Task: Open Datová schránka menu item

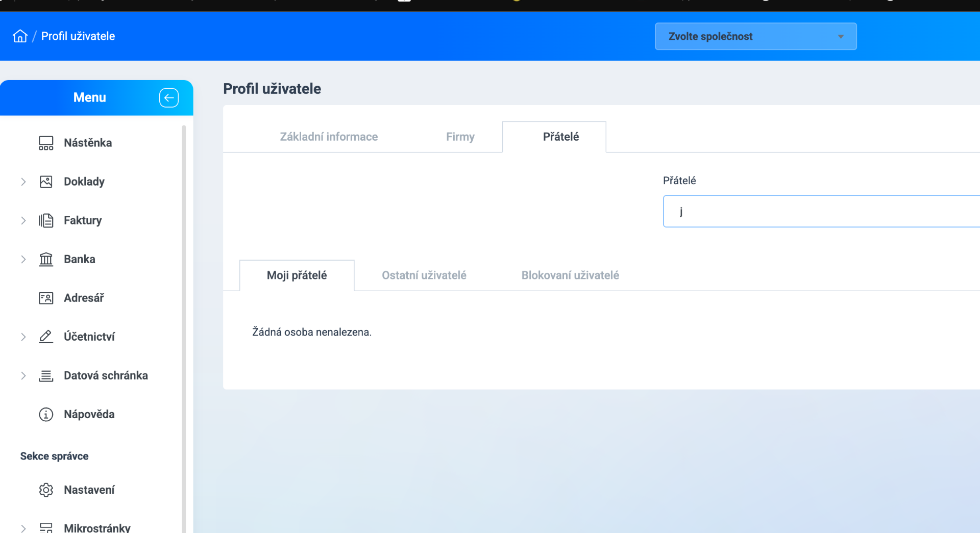Action: click(106, 375)
